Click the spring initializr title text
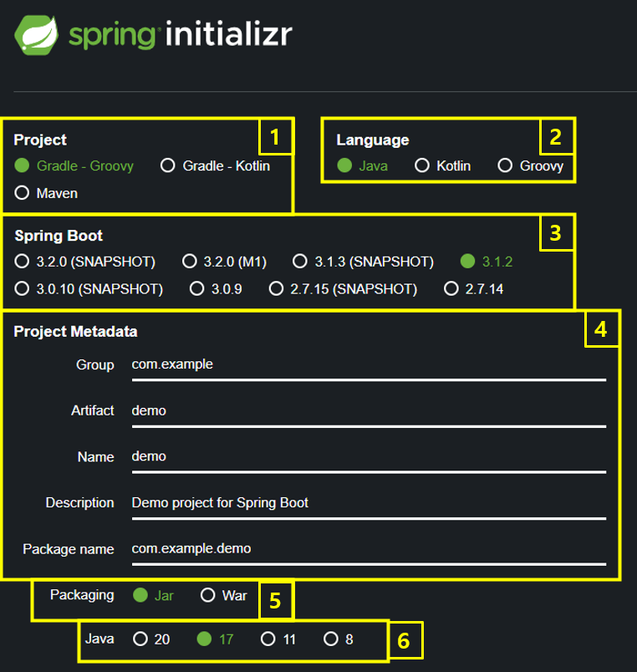637x672 pixels. pos(181,35)
